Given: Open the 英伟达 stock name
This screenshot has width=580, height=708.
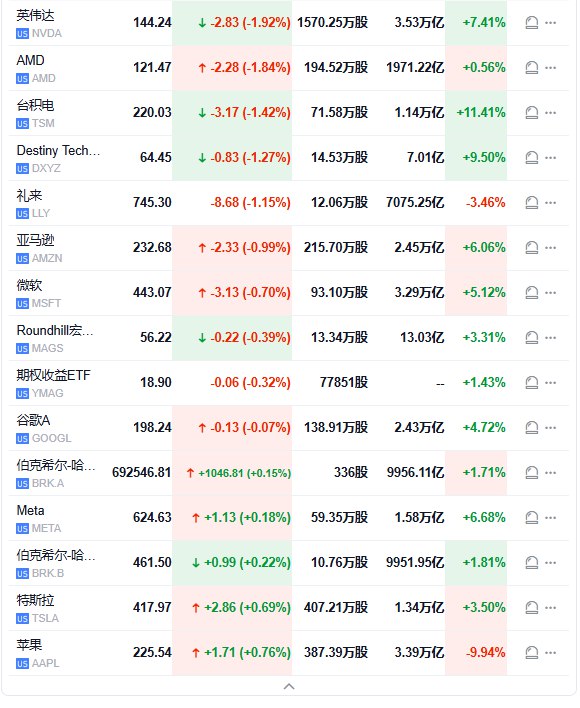Looking at the screenshot, I should tap(35, 15).
